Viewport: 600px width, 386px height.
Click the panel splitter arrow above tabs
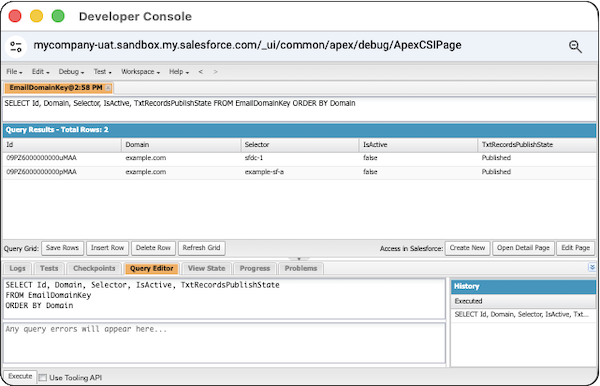click(299, 259)
